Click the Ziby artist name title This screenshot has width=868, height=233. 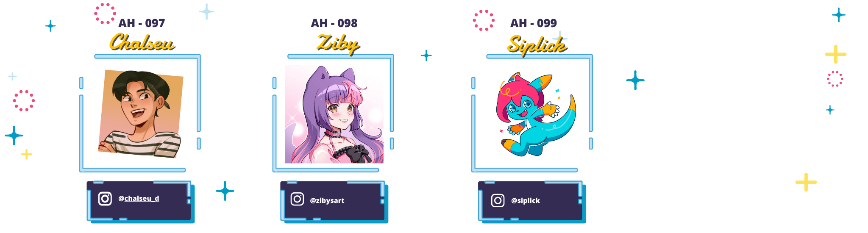338,44
